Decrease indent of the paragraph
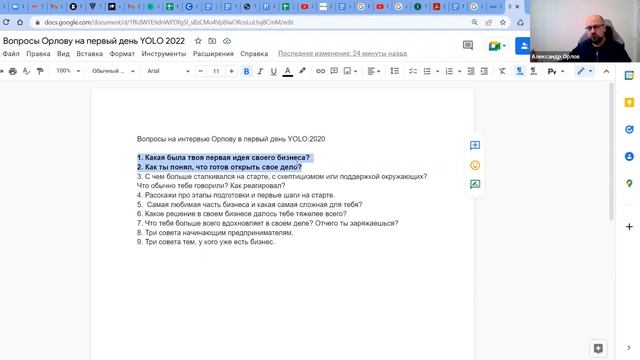 pyautogui.click(x=471, y=71)
